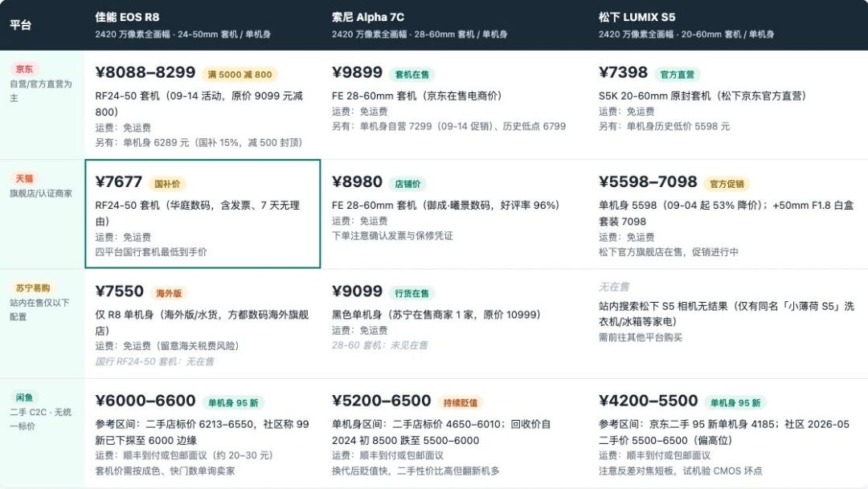The width and height of the screenshot is (868, 489).
Task: Click the ¥6000–6600 Xianyu price
Action: click(x=145, y=401)
